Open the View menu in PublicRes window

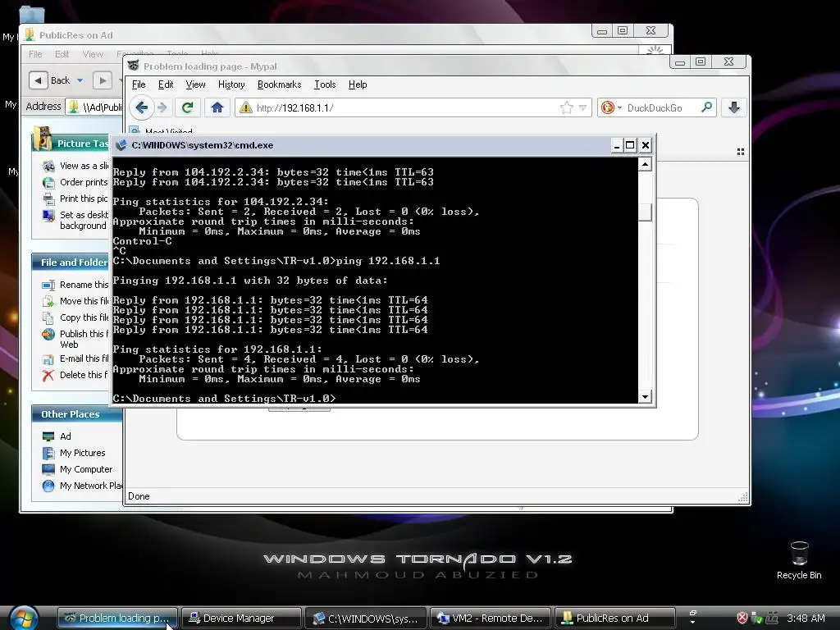[x=93, y=54]
